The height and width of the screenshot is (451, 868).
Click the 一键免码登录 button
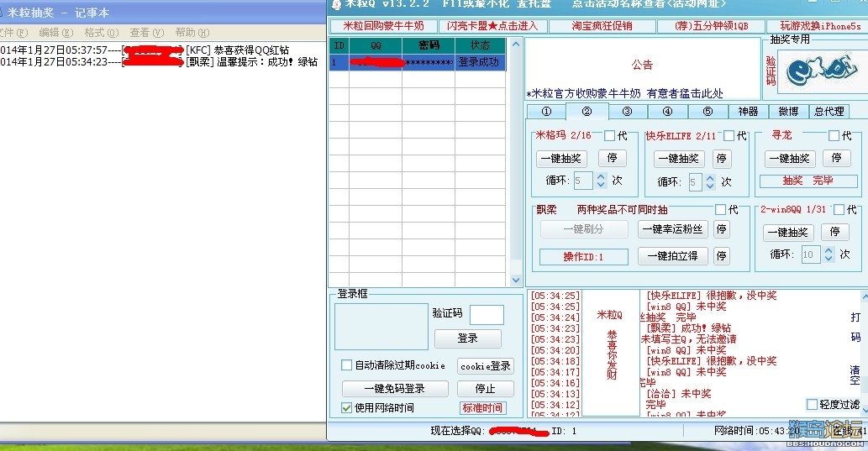tap(395, 389)
